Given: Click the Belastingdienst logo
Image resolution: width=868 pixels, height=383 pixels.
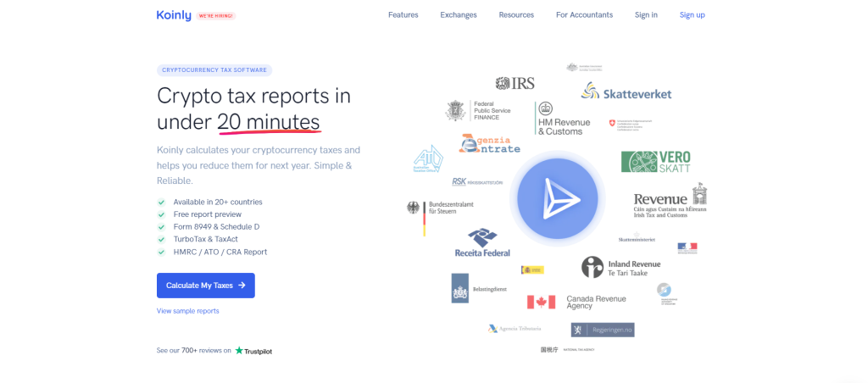Looking at the screenshot, I should (479, 288).
